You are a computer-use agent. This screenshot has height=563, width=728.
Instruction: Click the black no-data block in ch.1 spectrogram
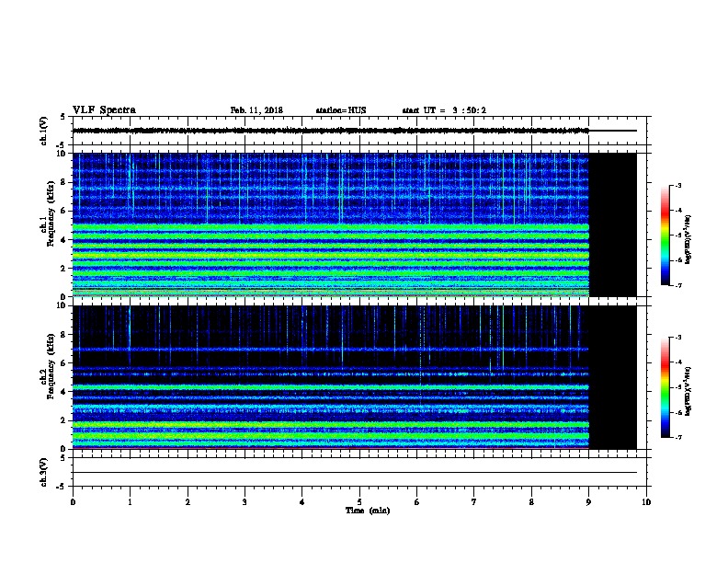(x=612, y=224)
